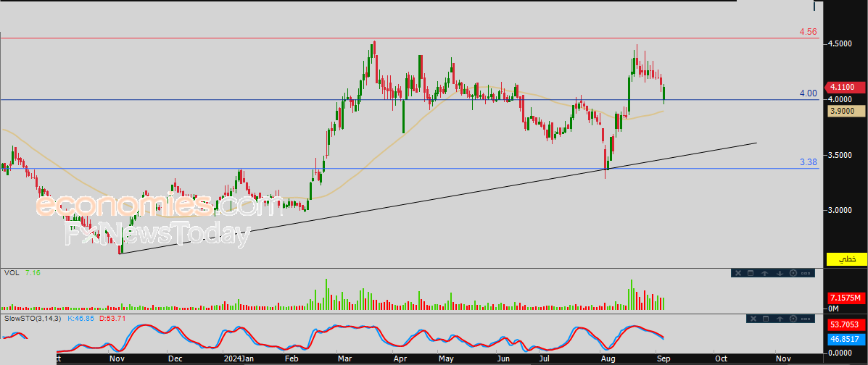
Task: Click the 2024Jan date axis label
Action: [x=239, y=358]
